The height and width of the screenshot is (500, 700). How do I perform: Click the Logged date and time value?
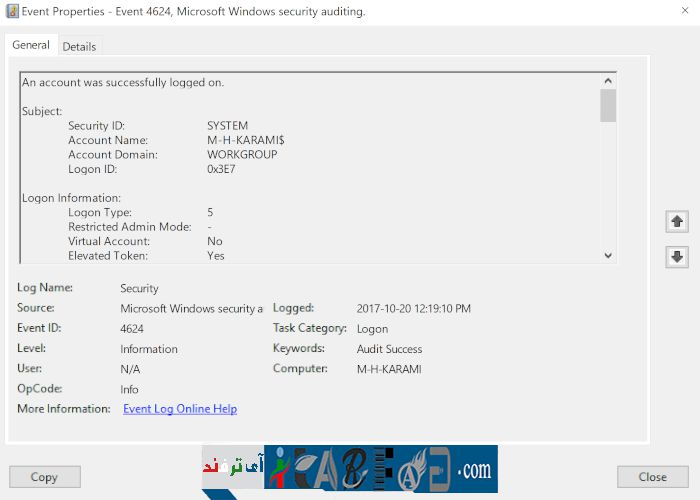[x=413, y=309]
